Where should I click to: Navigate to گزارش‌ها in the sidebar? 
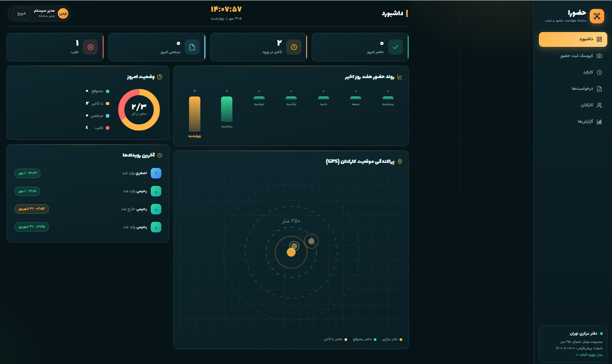(573, 121)
